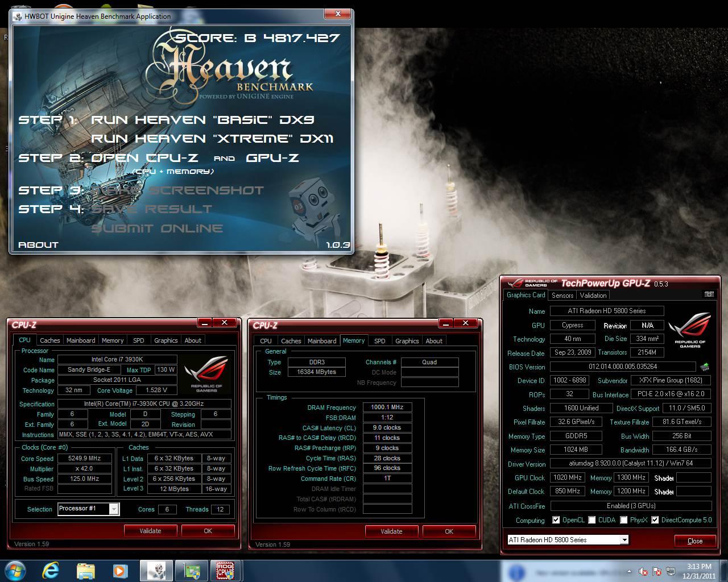Click the muted volume tray icon
This screenshot has width=728, height=582.
tap(643, 571)
